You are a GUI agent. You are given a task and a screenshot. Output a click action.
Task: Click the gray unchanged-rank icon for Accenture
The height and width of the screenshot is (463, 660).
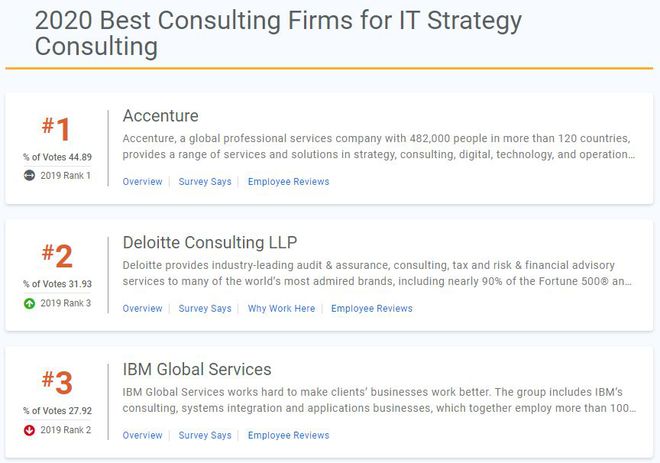click(29, 175)
